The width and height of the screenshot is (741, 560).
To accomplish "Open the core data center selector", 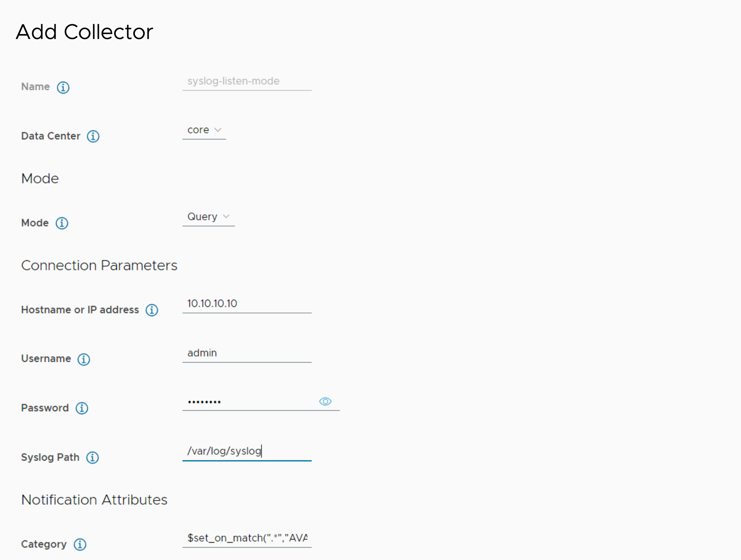I will (x=204, y=130).
